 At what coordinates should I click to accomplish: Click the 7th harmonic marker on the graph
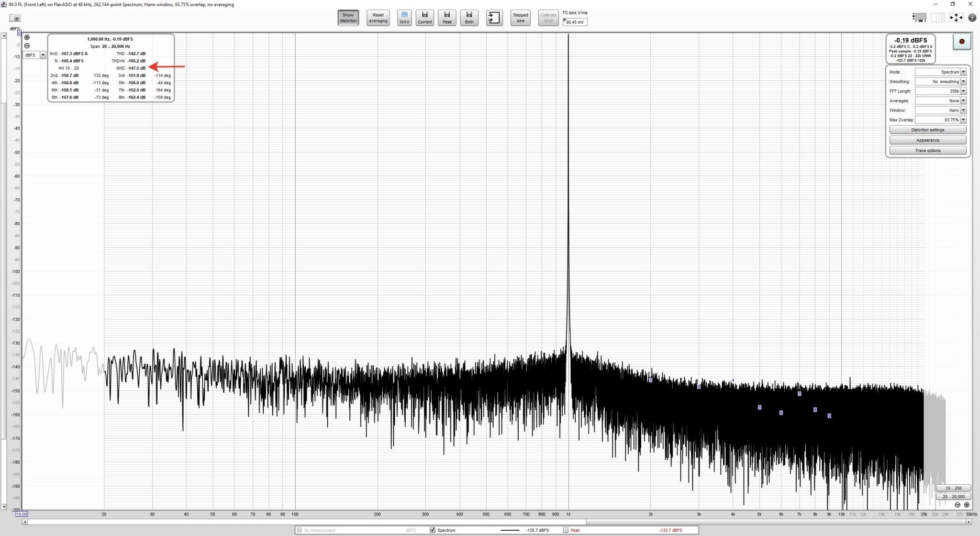799,394
